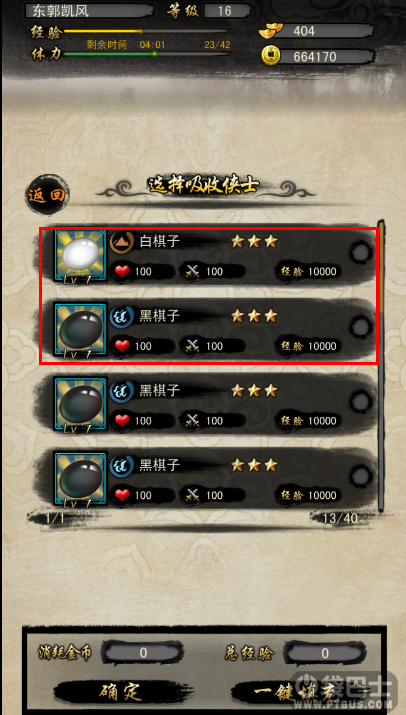
Task: Tap the gold ingot currency icon
Action: tap(271, 31)
